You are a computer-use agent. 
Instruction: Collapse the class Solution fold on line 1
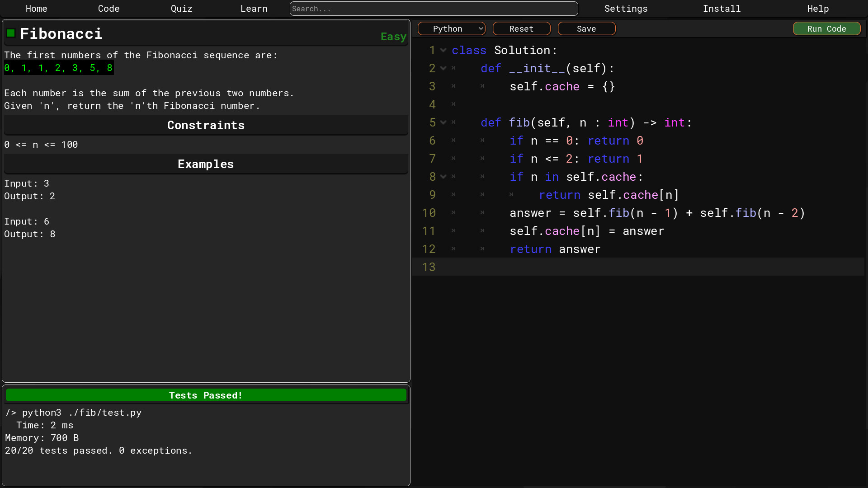(443, 50)
